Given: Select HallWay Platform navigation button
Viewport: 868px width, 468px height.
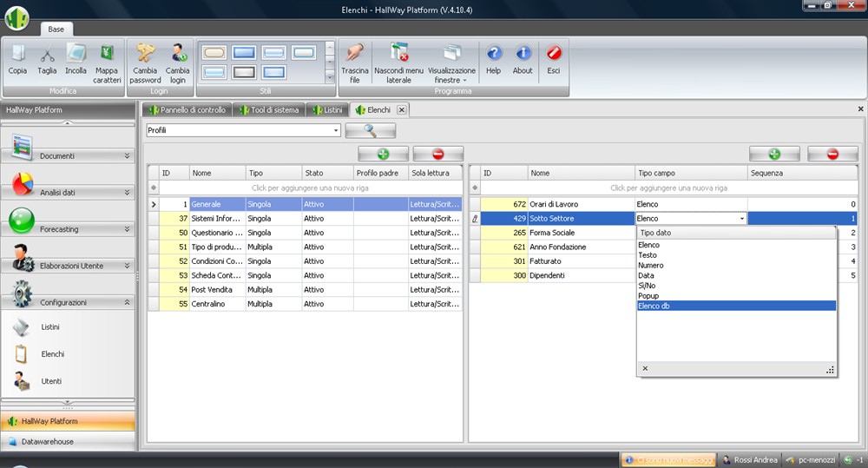Looking at the screenshot, I should [68, 421].
